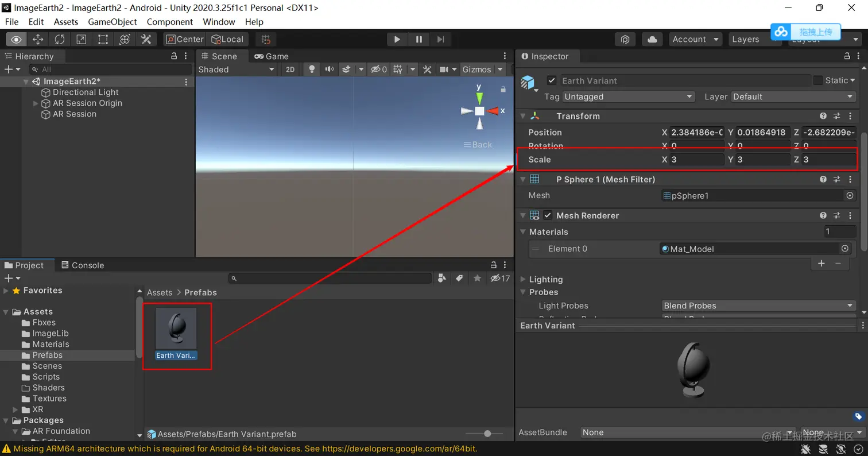Viewport: 868px width, 456px height.
Task: Open Layer Default dropdown
Action: [x=793, y=96]
